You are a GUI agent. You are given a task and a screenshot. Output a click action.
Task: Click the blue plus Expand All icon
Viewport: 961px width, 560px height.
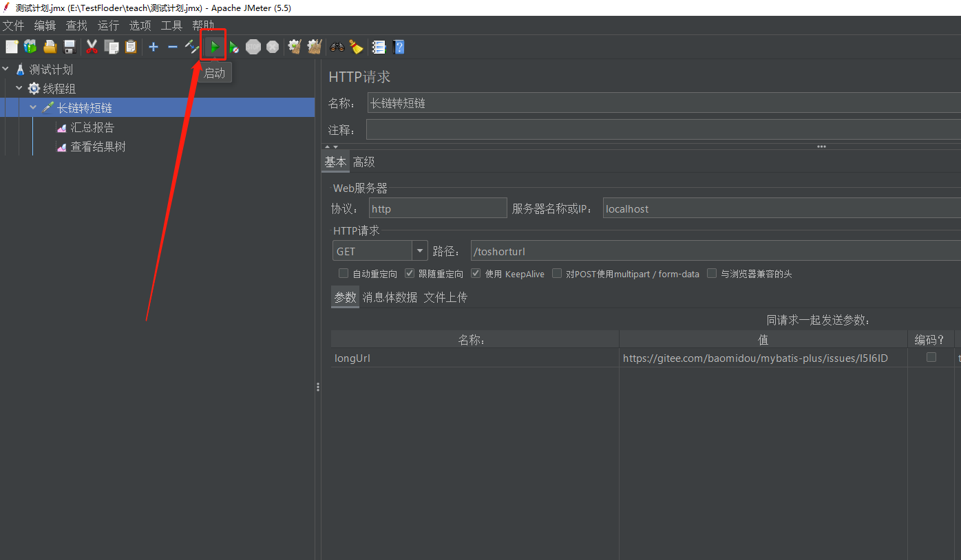(153, 47)
